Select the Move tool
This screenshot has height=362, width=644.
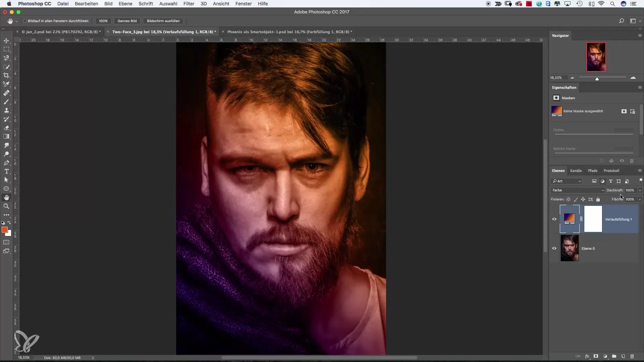(6, 41)
